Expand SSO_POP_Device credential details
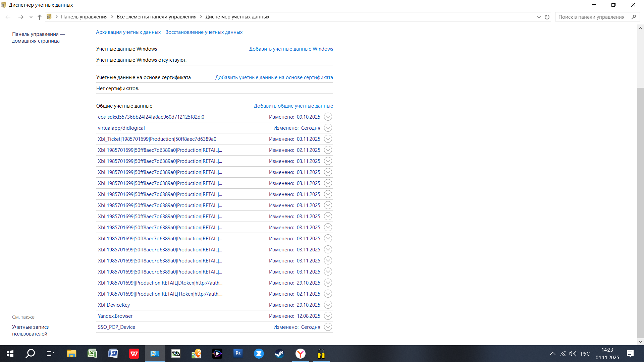Image resolution: width=644 pixels, height=362 pixels. pyautogui.click(x=328, y=327)
